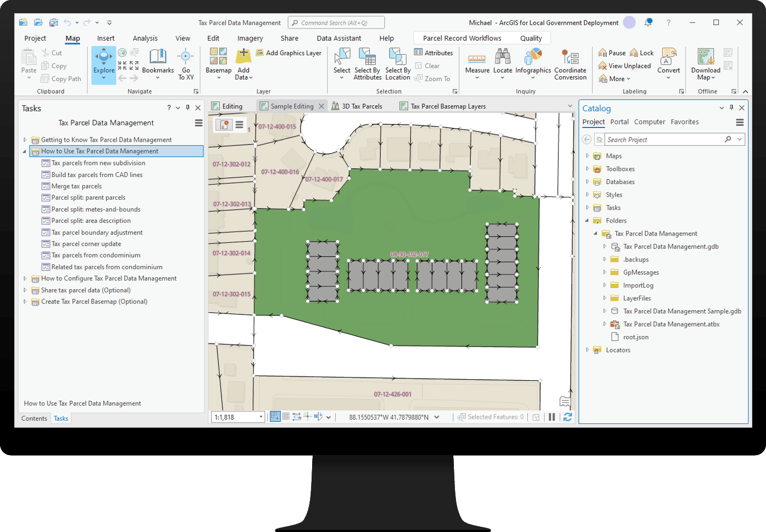Click the Add Data button
This screenshot has width=766, height=532.
[244, 64]
